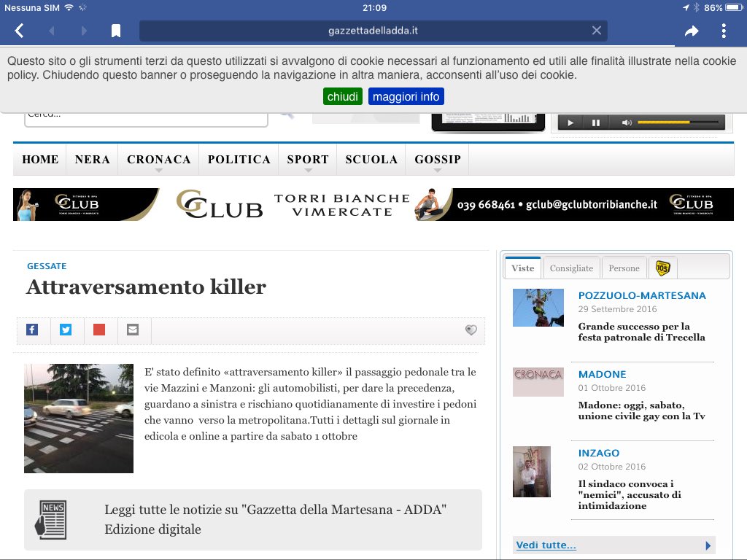Screen dimensions: 747x560
Task: Open Leggi tutte le notizie digital edition link
Action: (x=275, y=519)
